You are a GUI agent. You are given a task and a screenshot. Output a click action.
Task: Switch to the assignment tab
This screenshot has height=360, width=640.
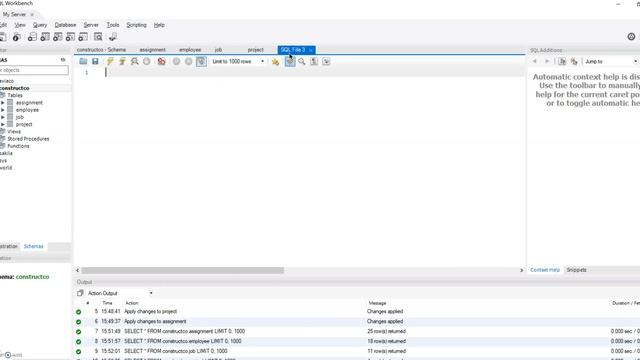pos(153,50)
